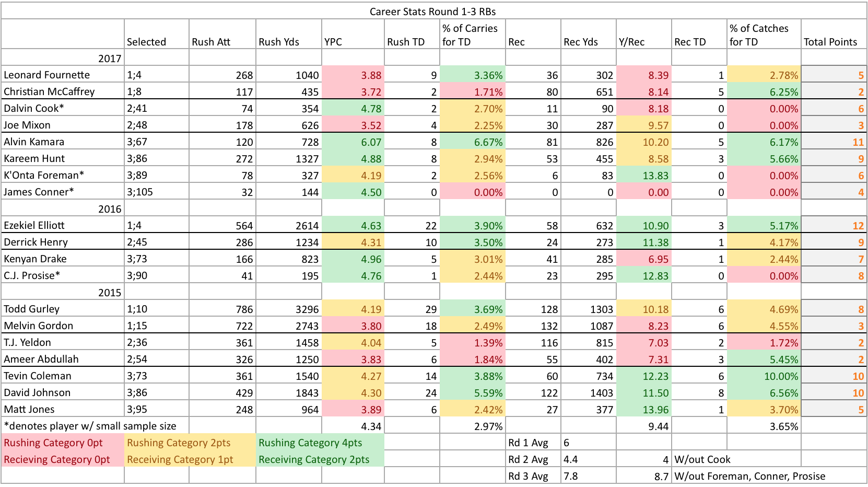The width and height of the screenshot is (868, 487).
Task: Select Derrick Henry's total points 9 cell
Action: [834, 242]
